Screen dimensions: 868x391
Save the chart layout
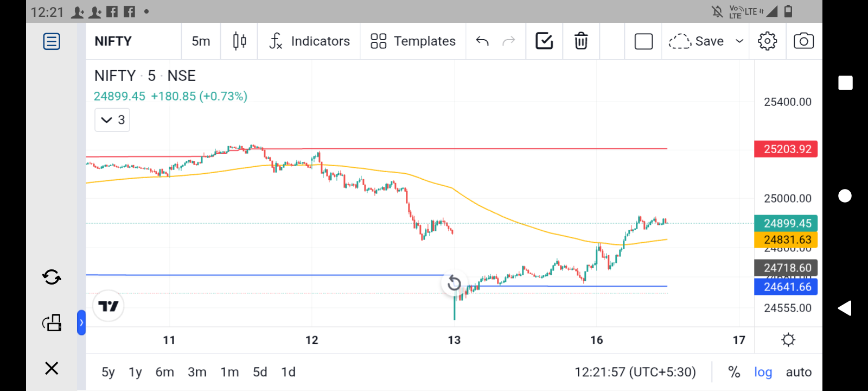click(x=696, y=41)
